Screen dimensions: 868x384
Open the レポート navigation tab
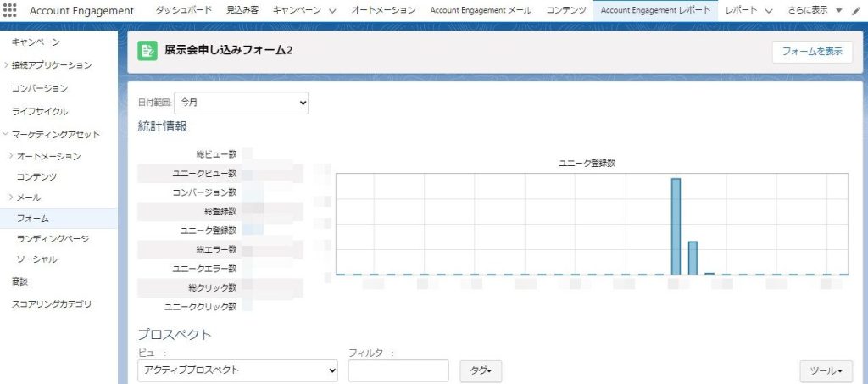pos(742,10)
